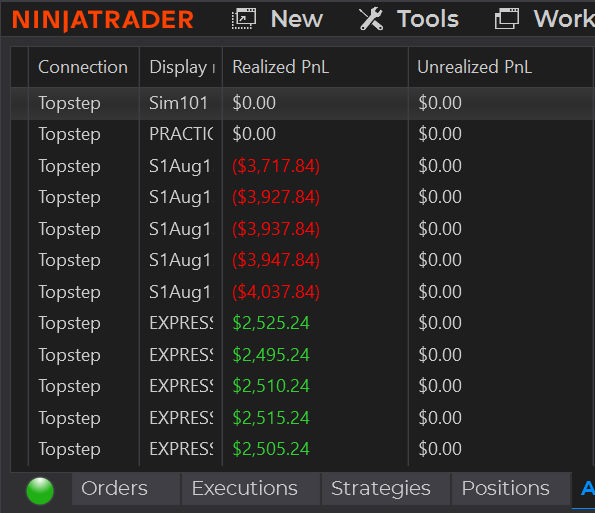
Task: Click the Tools wrench icon
Action: 371,19
